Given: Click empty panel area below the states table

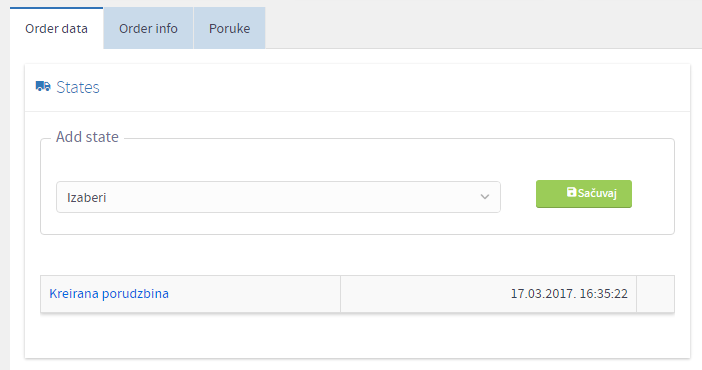Looking at the screenshot, I should click(357, 336).
